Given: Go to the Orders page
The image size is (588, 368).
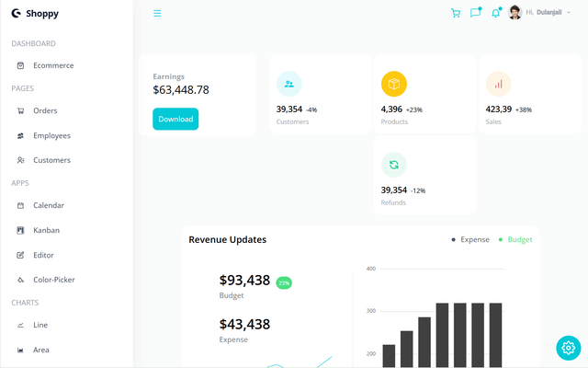Looking at the screenshot, I should tap(45, 110).
